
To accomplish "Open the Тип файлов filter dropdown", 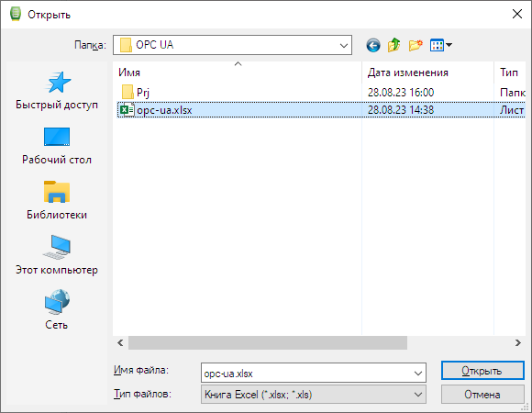I will [313, 395].
